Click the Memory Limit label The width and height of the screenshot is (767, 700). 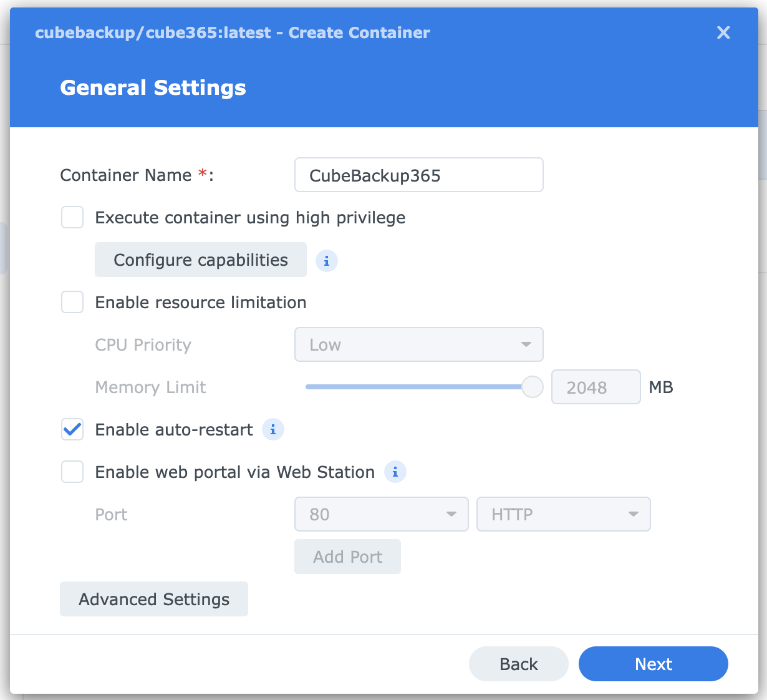[150, 387]
